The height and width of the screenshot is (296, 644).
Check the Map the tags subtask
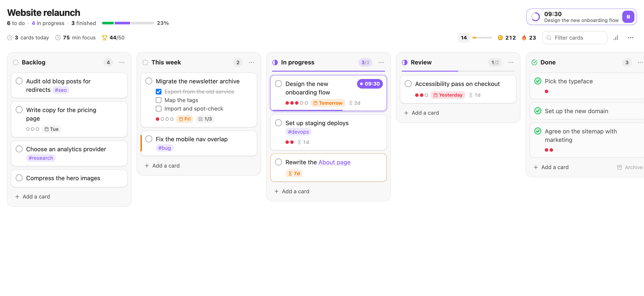159,100
